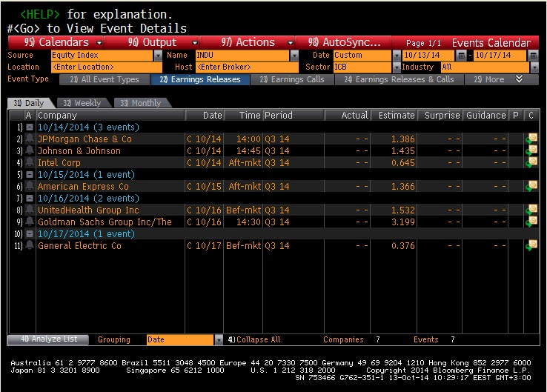Viewport: 547px width, 392px height.
Task: Collapse the 10/16/2014 event group
Action: click(x=30, y=199)
